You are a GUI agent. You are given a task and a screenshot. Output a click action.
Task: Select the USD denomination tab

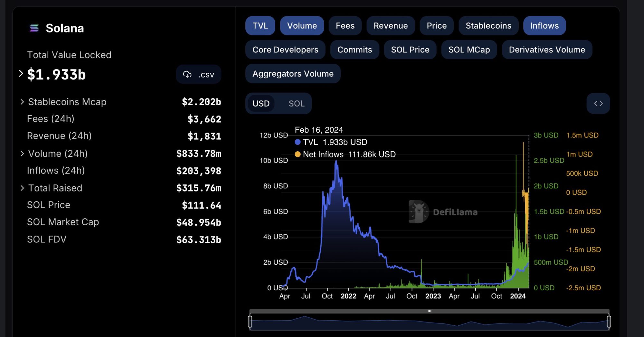tap(261, 104)
